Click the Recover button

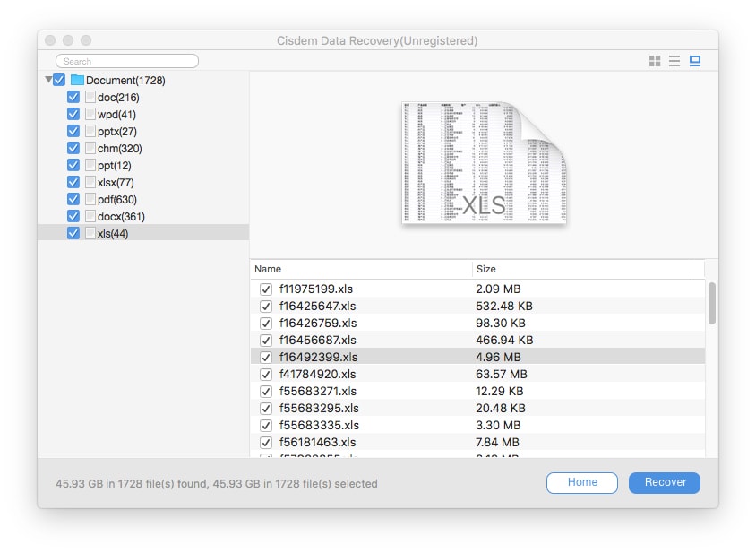click(x=665, y=482)
